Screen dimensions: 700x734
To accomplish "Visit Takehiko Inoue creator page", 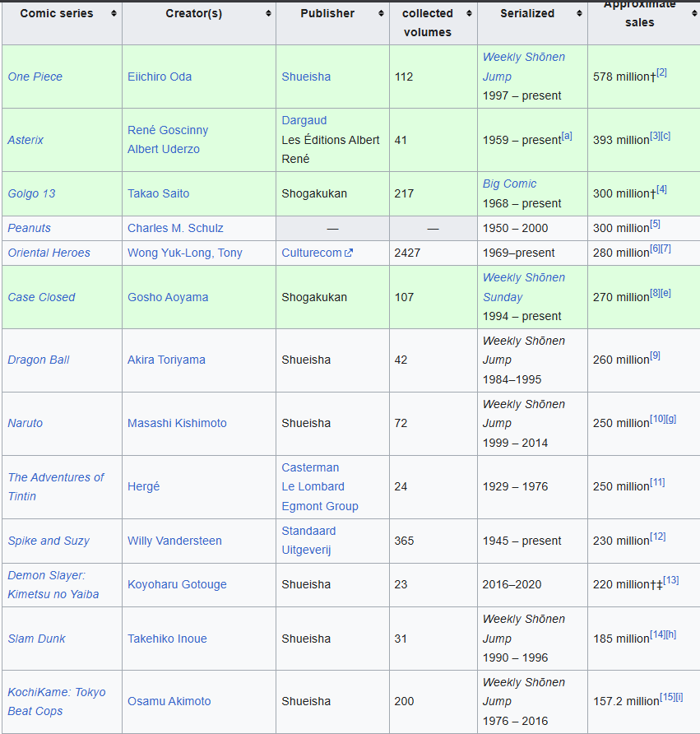I will click(x=168, y=639).
